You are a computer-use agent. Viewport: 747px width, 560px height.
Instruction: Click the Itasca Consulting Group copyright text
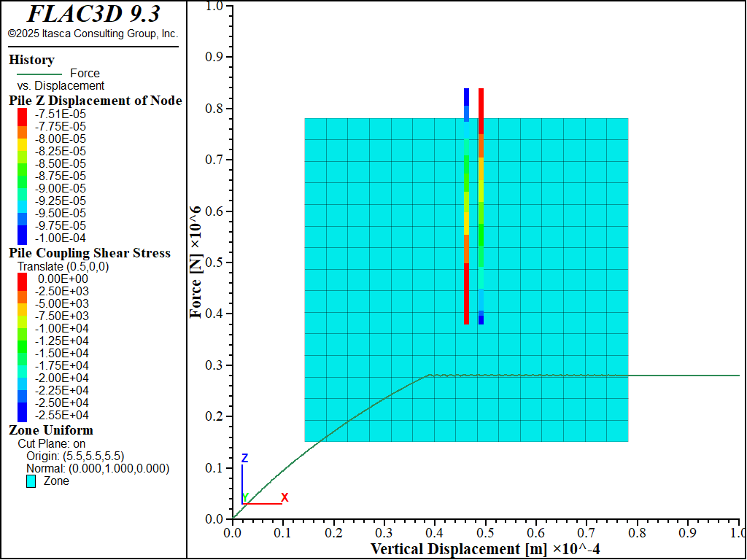tap(93, 34)
